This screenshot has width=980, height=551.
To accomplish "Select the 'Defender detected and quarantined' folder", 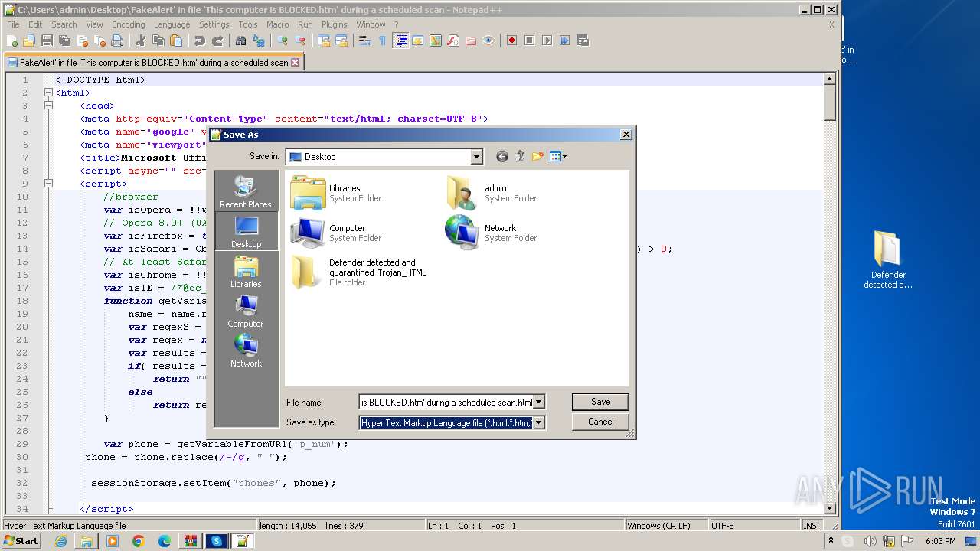I will 360,272.
